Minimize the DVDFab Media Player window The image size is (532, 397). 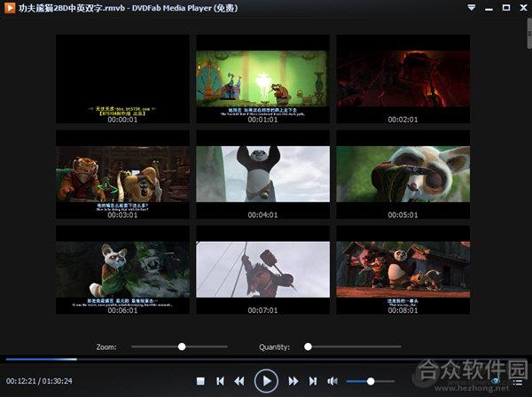coord(489,9)
